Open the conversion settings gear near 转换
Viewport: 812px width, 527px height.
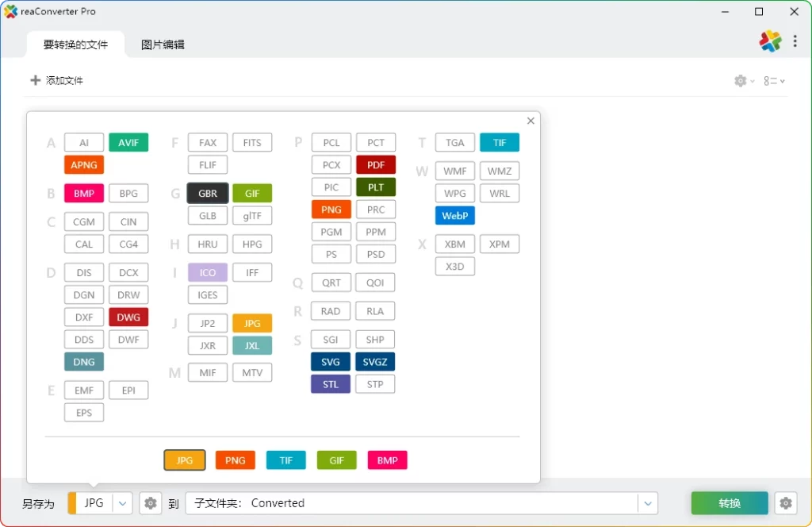pyautogui.click(x=786, y=502)
